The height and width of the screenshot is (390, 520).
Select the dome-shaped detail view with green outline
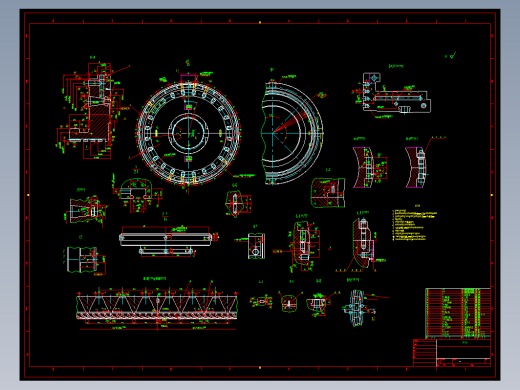136,191
